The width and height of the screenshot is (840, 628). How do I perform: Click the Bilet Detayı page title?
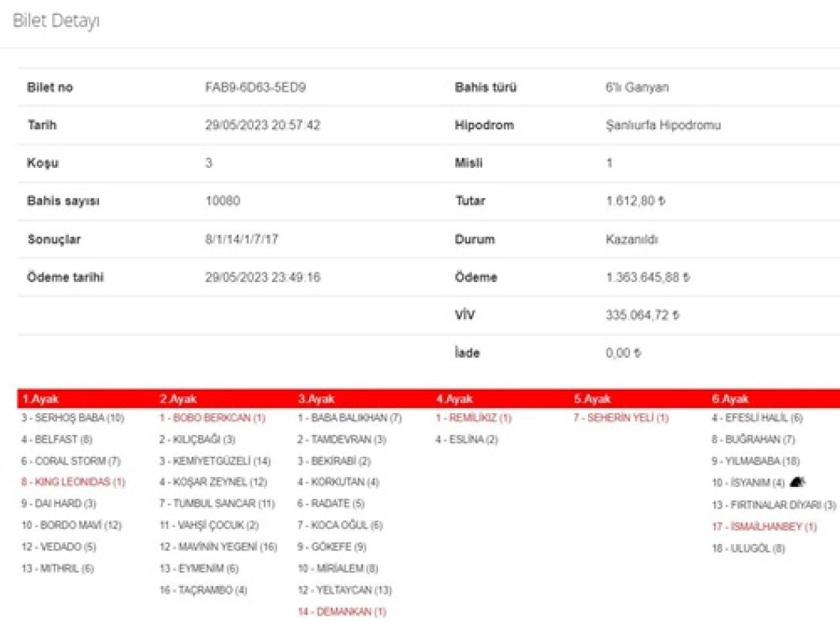pyautogui.click(x=56, y=21)
